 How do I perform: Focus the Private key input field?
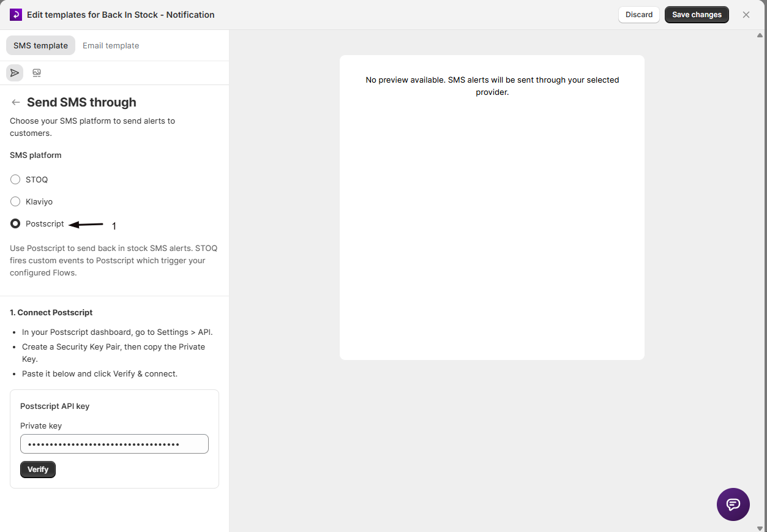coord(114,444)
